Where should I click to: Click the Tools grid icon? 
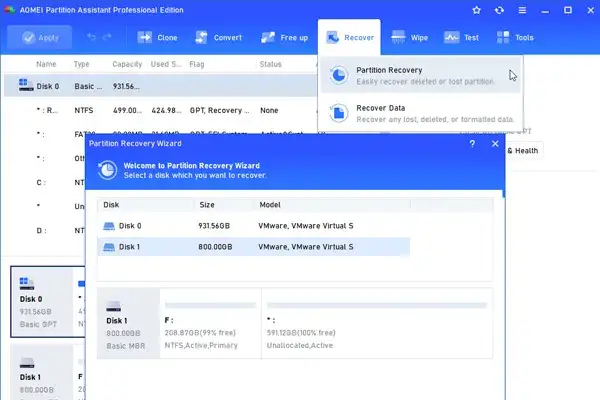point(503,37)
